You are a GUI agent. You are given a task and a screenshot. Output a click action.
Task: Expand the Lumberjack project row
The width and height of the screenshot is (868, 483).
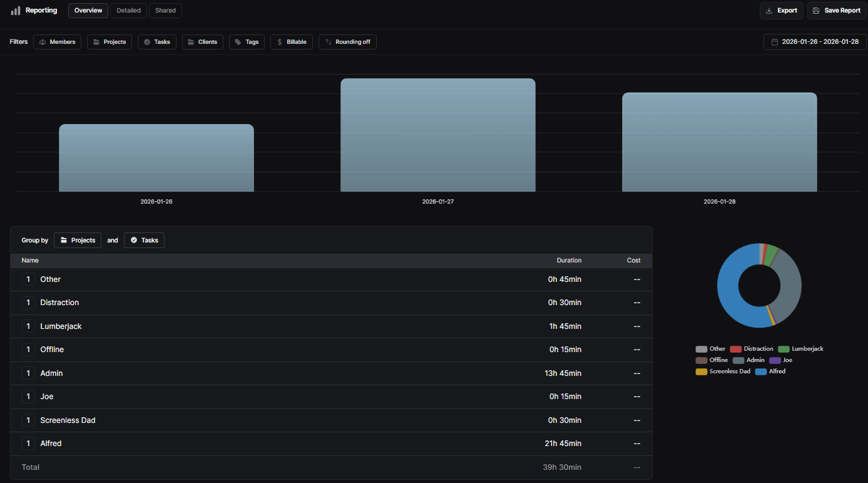coord(28,326)
